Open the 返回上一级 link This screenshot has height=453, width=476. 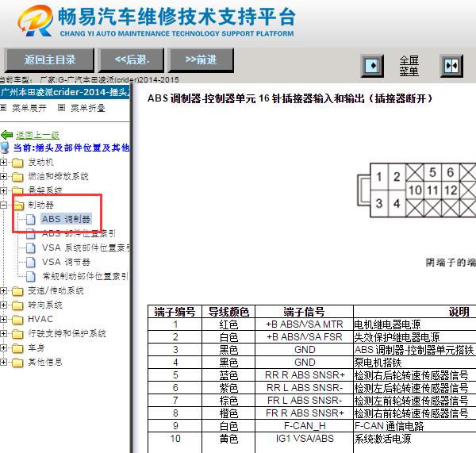37,135
